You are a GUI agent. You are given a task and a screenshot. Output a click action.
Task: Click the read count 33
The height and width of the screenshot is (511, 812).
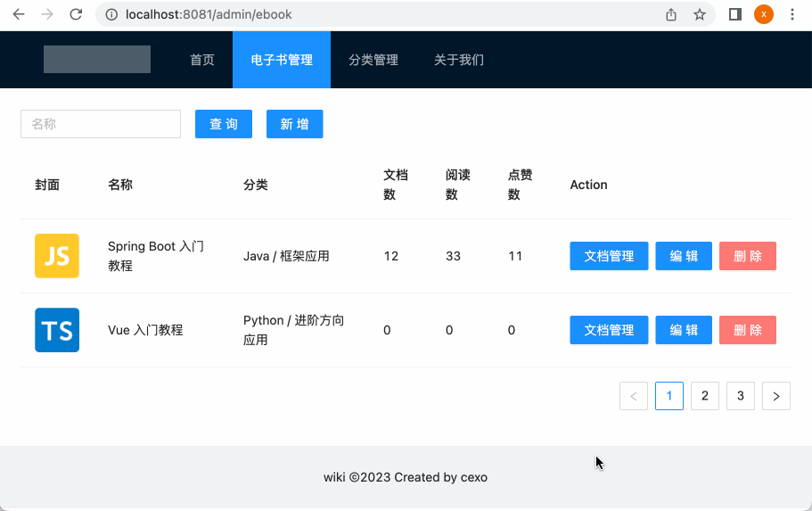453,256
